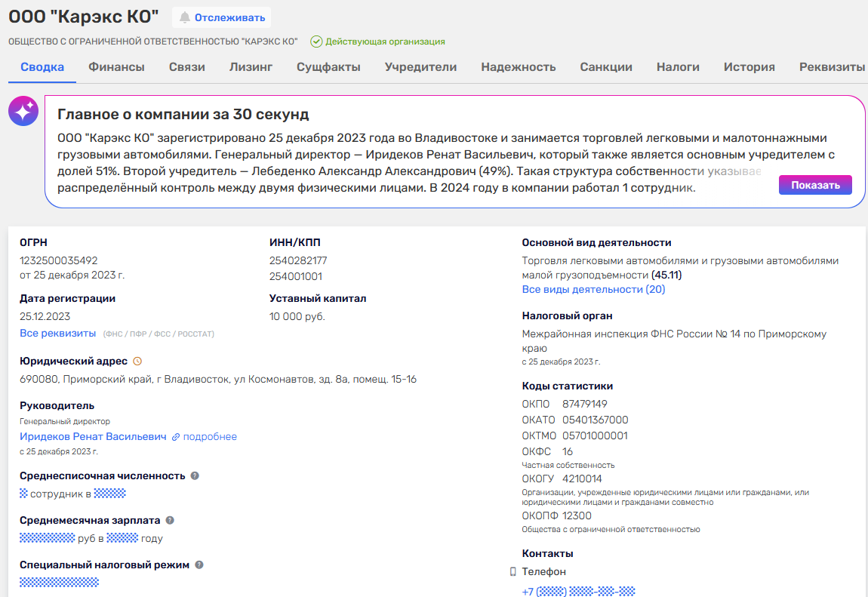
Task: Click the phone icon beside Телефон
Action: tap(513, 572)
